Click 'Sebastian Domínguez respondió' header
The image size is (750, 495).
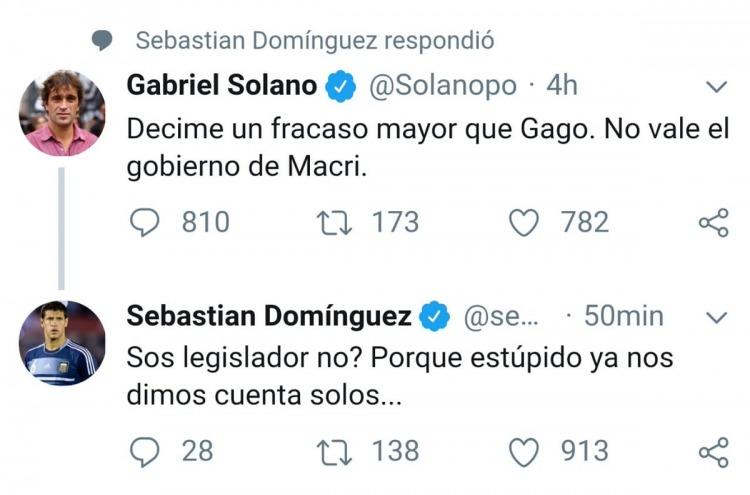click(x=315, y=40)
